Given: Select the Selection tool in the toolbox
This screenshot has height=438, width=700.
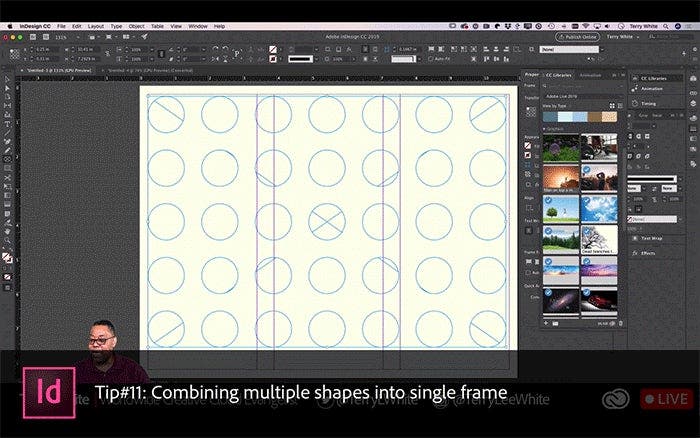Looking at the screenshot, I should pos(8,79).
